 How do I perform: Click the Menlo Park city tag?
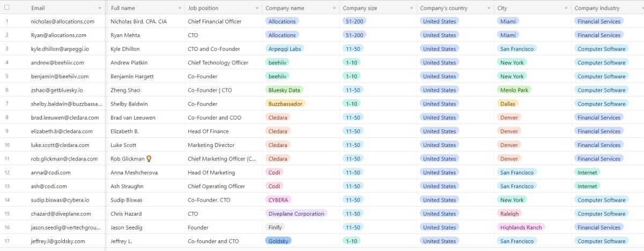515,90
